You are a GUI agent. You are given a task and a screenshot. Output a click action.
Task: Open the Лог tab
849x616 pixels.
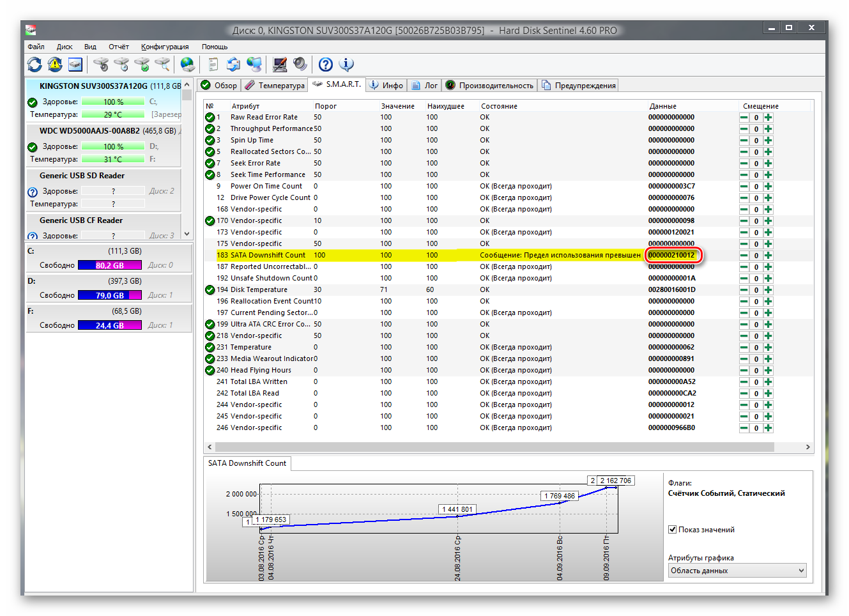(x=425, y=86)
